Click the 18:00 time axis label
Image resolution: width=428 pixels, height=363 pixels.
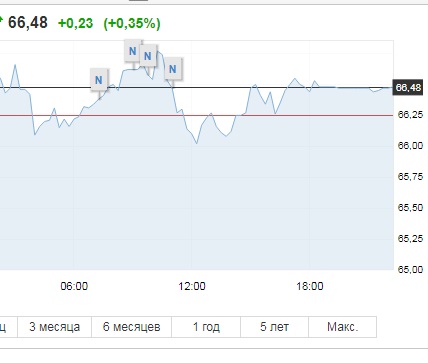[310, 286]
